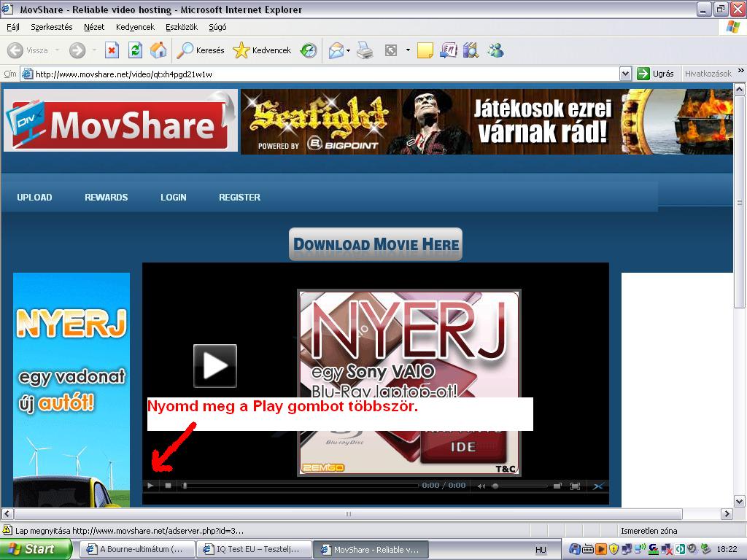Expand the address bar URL dropdown
Viewport: 747px width, 560px height.
click(625, 74)
